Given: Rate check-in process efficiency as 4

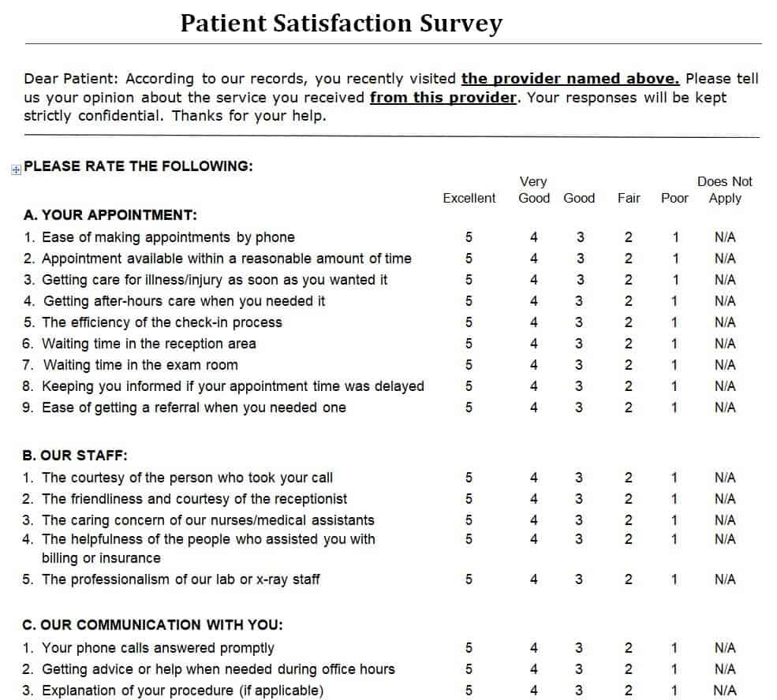Looking at the screenshot, I should point(534,322).
